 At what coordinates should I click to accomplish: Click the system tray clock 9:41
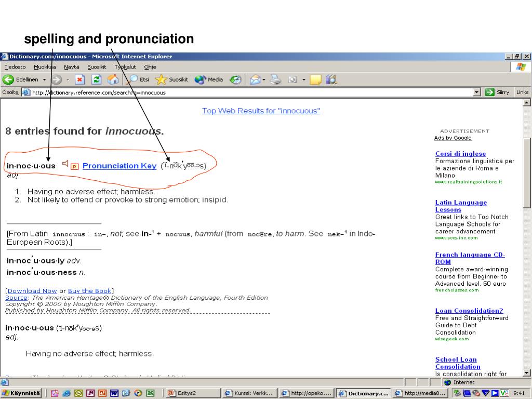[x=519, y=393]
